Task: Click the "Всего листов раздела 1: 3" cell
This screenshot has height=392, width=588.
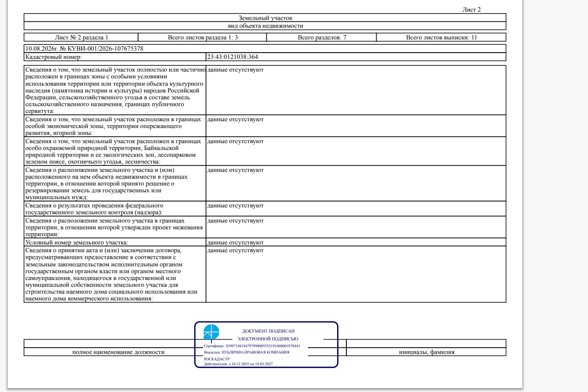Action: (x=203, y=37)
